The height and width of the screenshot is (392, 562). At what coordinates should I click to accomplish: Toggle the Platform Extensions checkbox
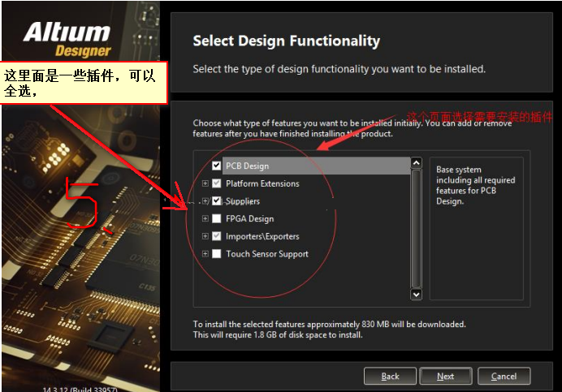point(216,183)
